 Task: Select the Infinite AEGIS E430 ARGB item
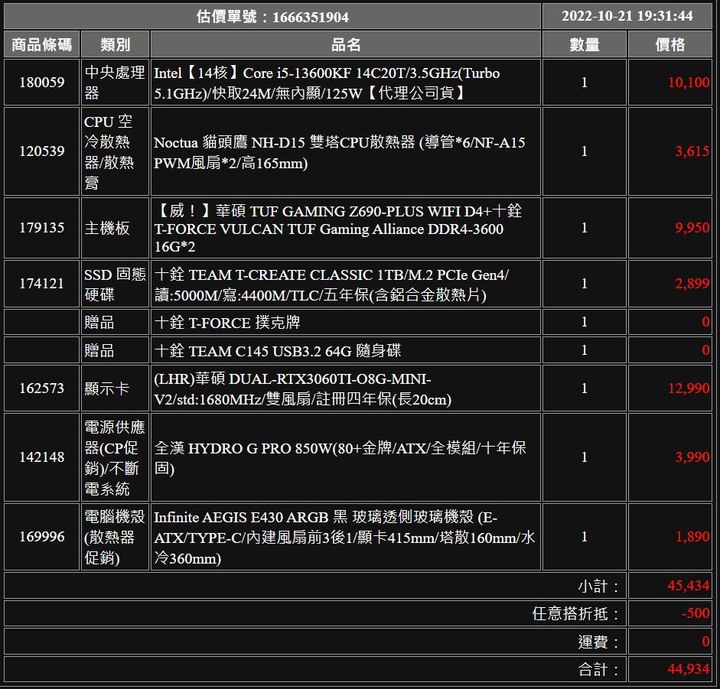(x=346, y=537)
